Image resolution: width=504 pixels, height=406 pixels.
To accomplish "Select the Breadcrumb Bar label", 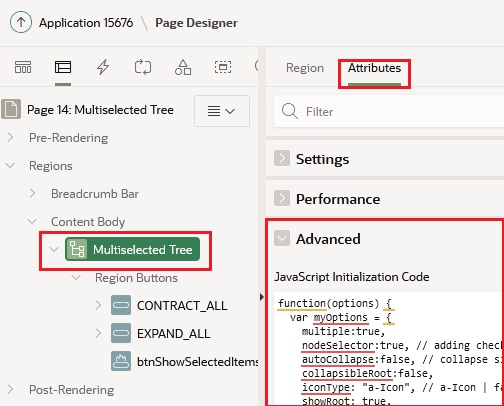I will pyautogui.click(x=95, y=194).
